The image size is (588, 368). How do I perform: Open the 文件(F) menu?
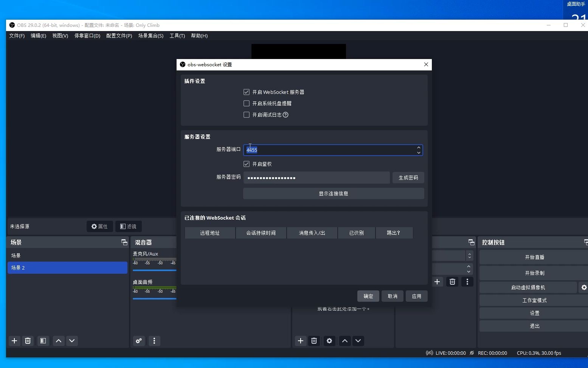pyautogui.click(x=17, y=36)
